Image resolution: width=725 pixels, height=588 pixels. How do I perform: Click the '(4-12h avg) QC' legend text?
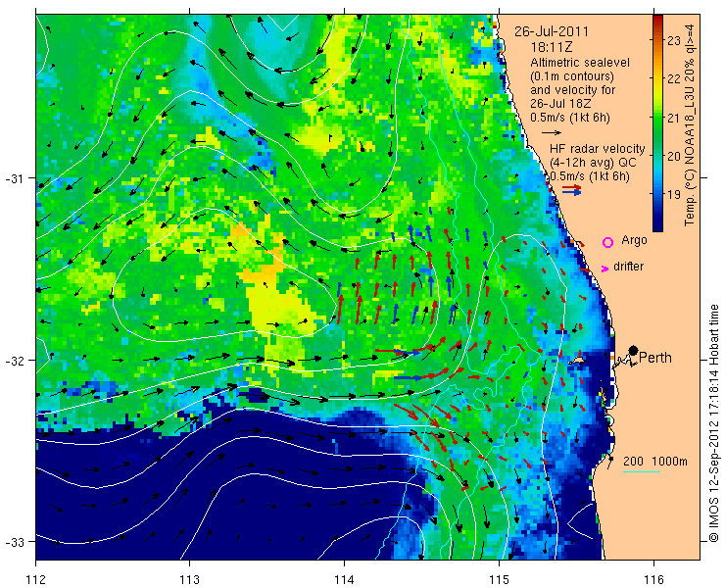tap(593, 163)
